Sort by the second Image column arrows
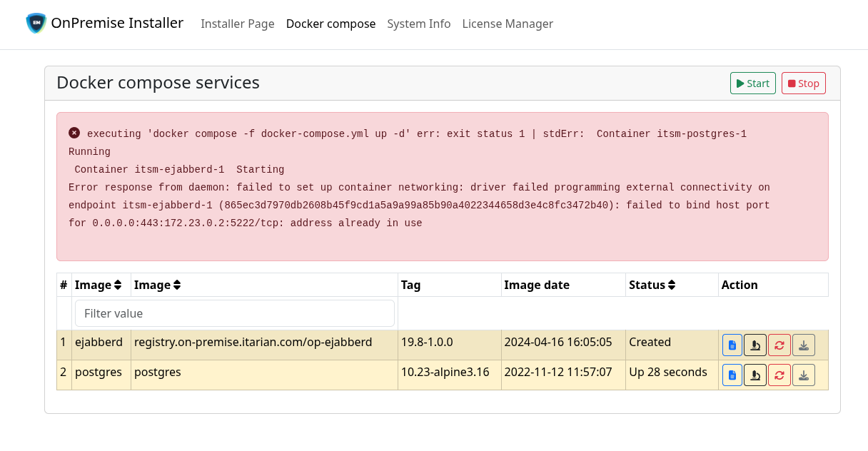The height and width of the screenshot is (451, 868). [177, 285]
